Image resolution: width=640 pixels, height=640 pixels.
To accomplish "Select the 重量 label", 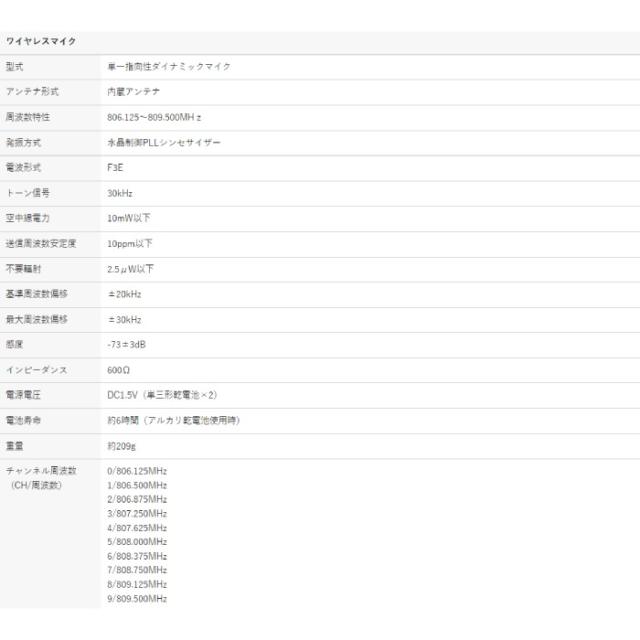I will (x=14, y=446).
